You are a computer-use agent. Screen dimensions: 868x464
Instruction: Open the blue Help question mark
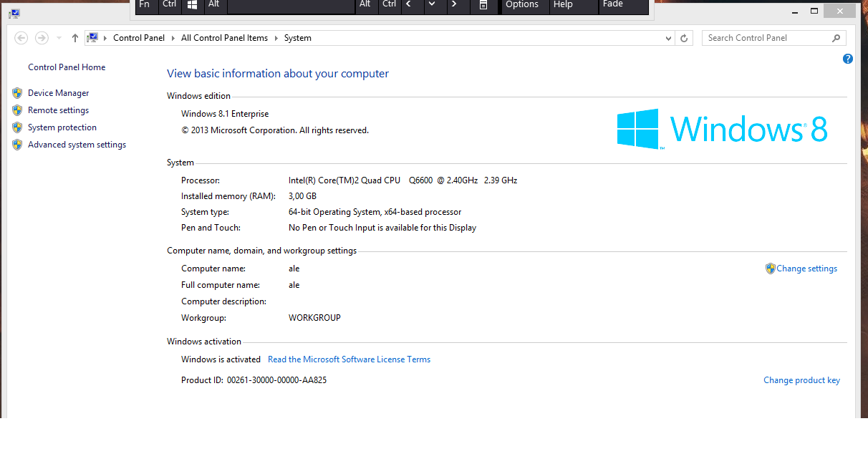point(848,59)
